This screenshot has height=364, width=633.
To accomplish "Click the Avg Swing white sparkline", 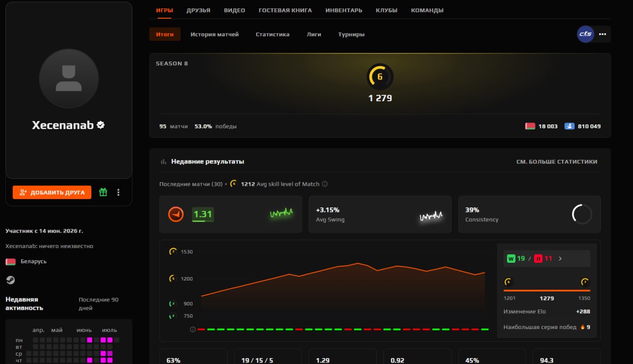I will click(431, 216).
